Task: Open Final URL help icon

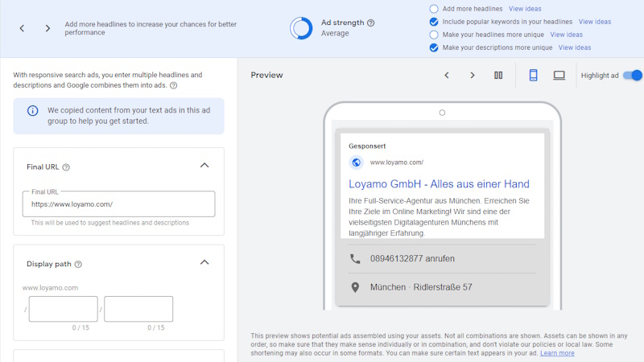Action: tap(66, 167)
